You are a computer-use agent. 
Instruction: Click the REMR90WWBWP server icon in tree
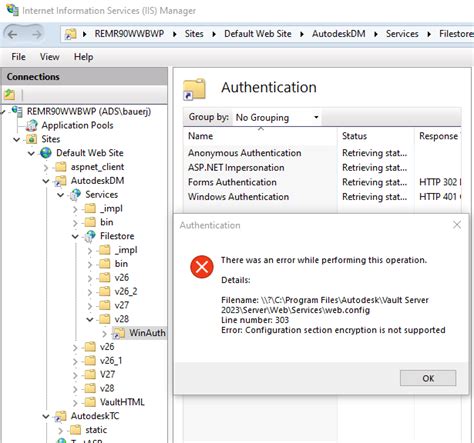click(17, 111)
